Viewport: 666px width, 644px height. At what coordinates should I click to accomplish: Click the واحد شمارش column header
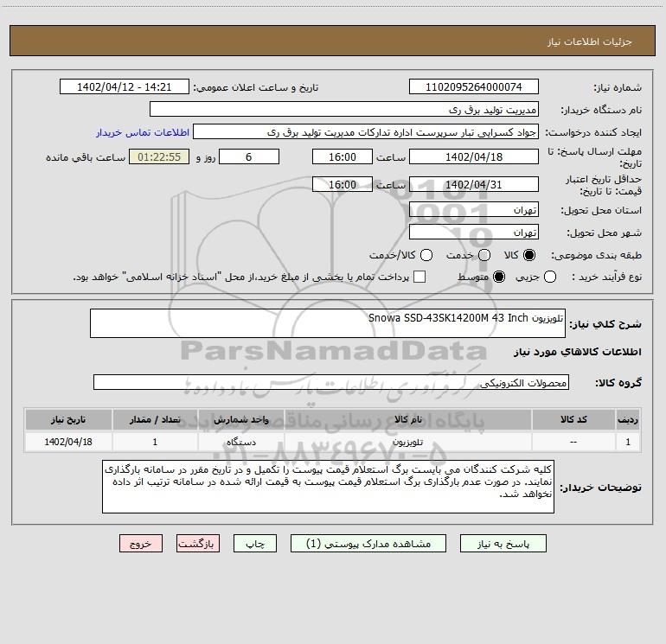pyautogui.click(x=240, y=419)
